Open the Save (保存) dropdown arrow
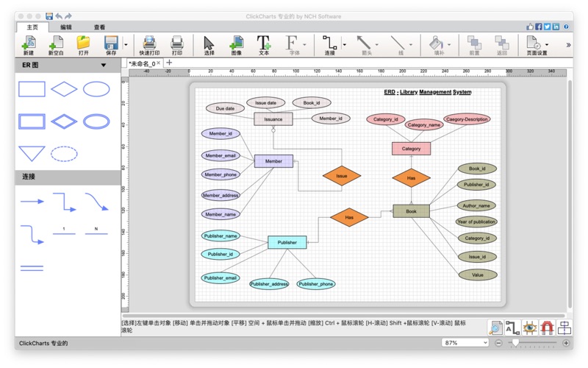Viewport: 588px width, 368px height. point(126,45)
